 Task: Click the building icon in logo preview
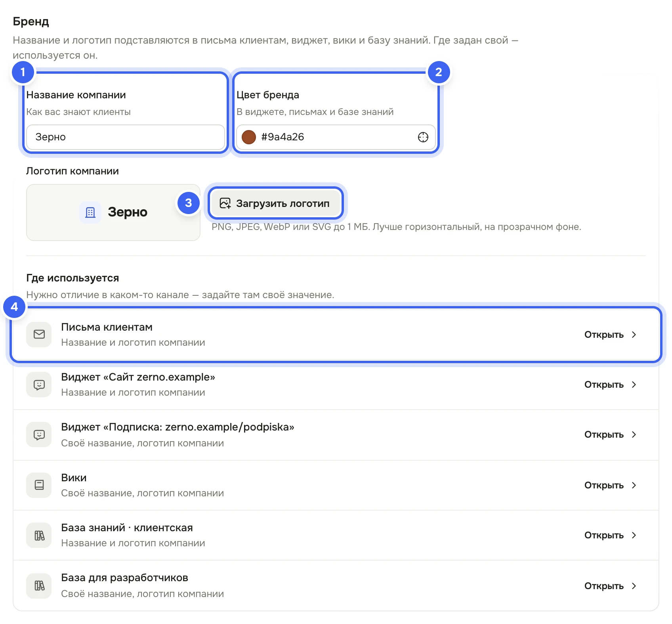pyautogui.click(x=90, y=212)
